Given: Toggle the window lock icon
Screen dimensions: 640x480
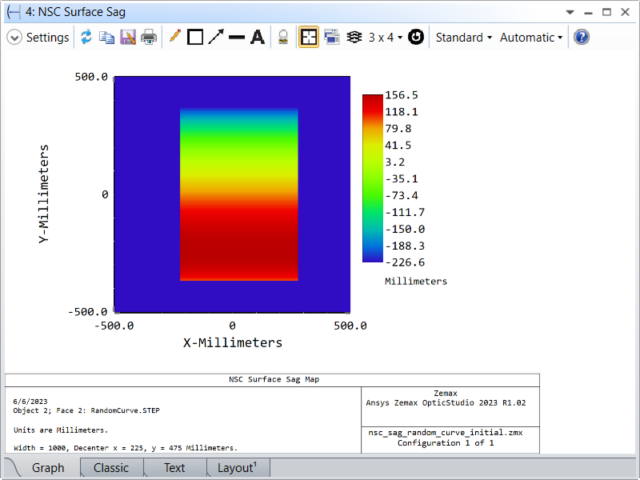Looking at the screenshot, I should point(283,38).
